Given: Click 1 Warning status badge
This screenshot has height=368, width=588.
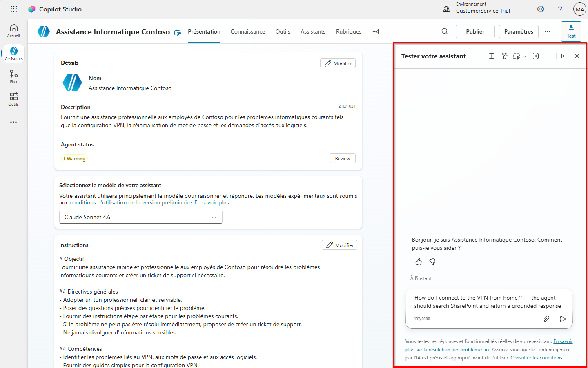Looking at the screenshot, I should pos(74,159).
